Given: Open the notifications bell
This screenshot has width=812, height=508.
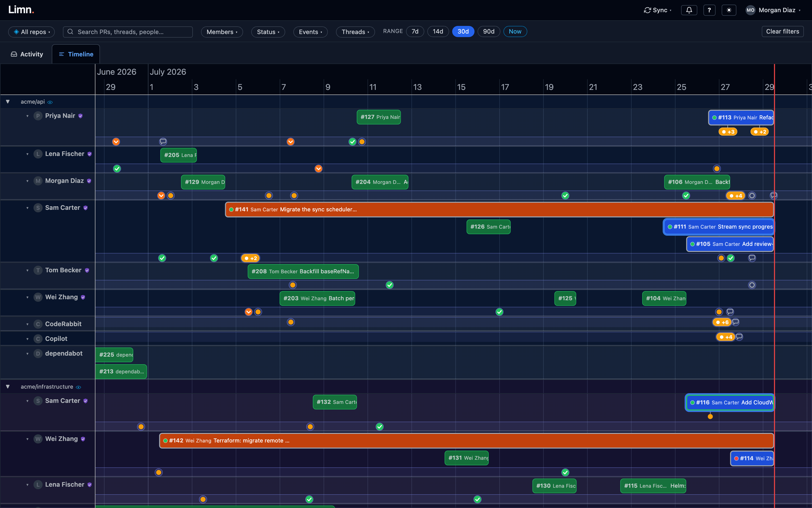Looking at the screenshot, I should click(x=689, y=10).
